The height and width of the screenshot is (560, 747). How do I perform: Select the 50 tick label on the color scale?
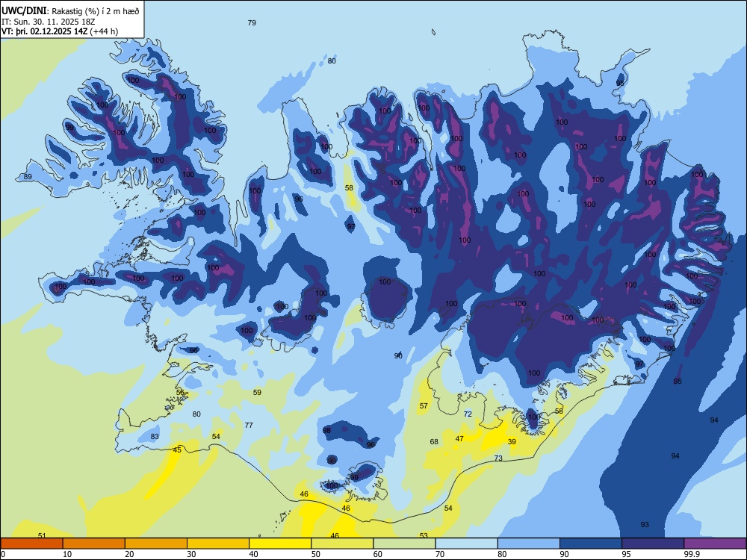click(315, 554)
